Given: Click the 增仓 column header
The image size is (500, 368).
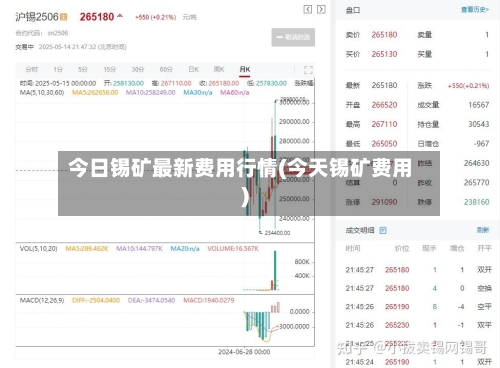Looking at the screenshot, I should pyautogui.click(x=457, y=248).
